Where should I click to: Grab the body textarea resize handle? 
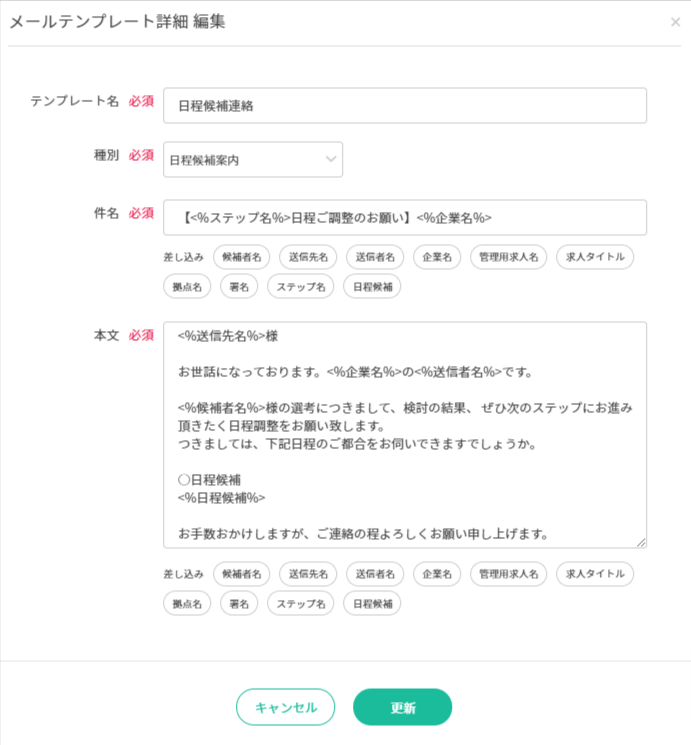tap(641, 543)
